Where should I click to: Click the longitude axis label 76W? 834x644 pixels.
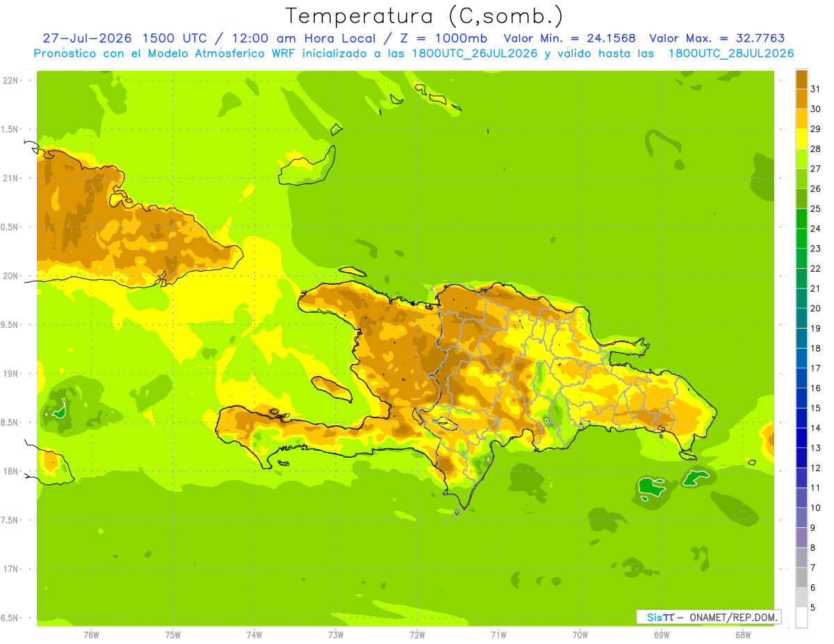[x=91, y=635]
